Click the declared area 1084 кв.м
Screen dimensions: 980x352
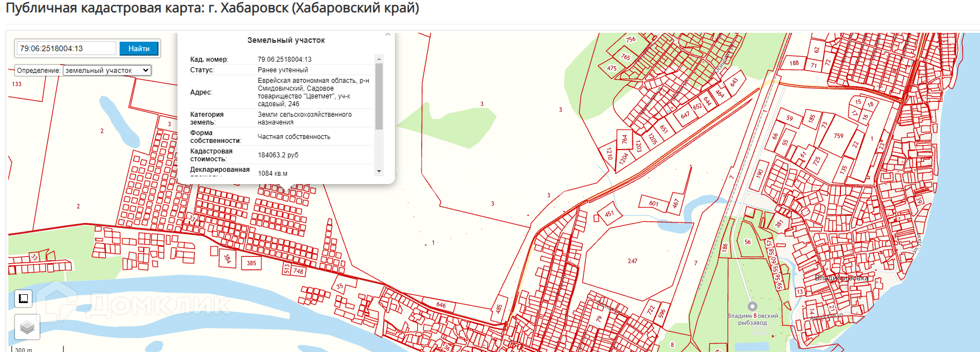(x=273, y=173)
